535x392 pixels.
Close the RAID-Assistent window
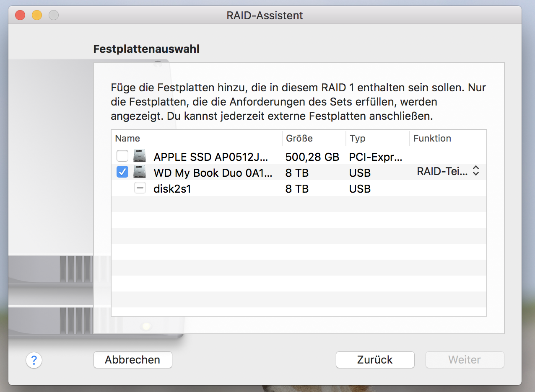(20, 16)
